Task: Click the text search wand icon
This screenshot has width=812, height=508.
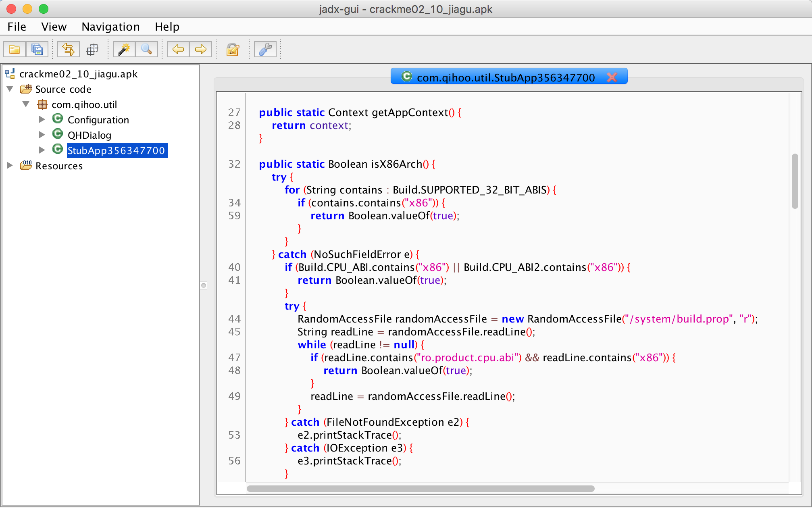Action: (123, 50)
